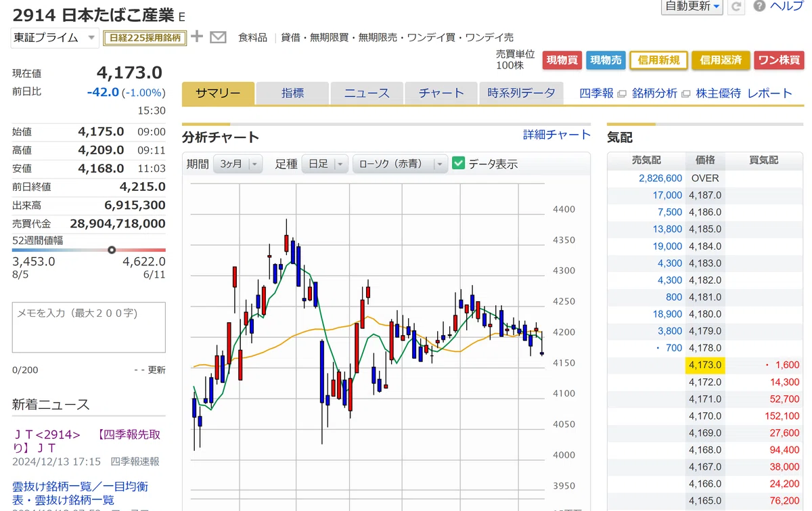The height and width of the screenshot is (511, 812).
Task: Click the candlestick analysis chart area
Action: tap(369, 345)
